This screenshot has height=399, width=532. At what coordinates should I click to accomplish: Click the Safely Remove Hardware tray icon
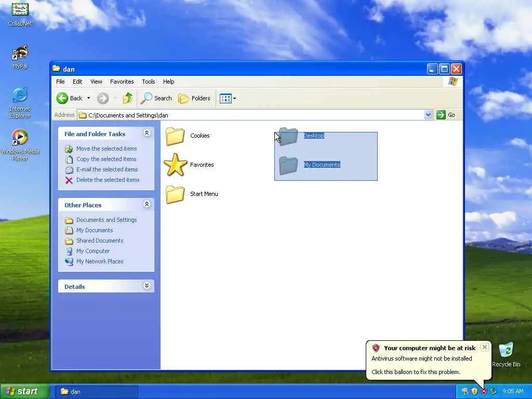coord(494,392)
